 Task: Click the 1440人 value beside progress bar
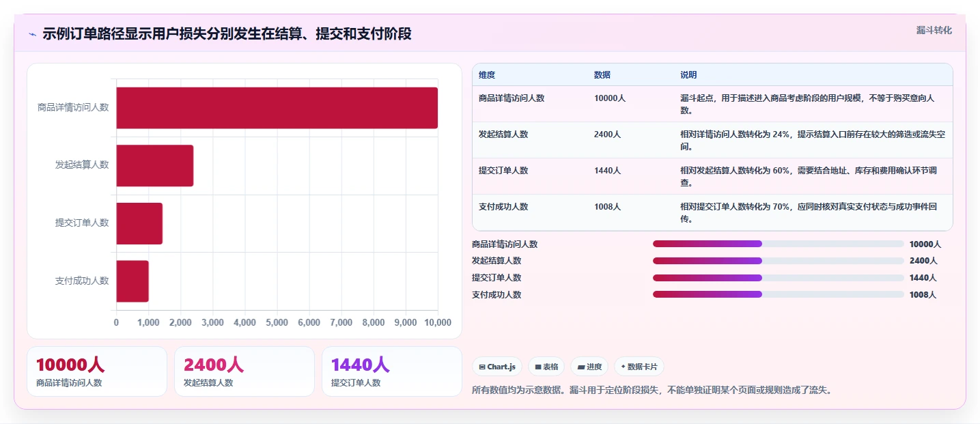coord(923,278)
